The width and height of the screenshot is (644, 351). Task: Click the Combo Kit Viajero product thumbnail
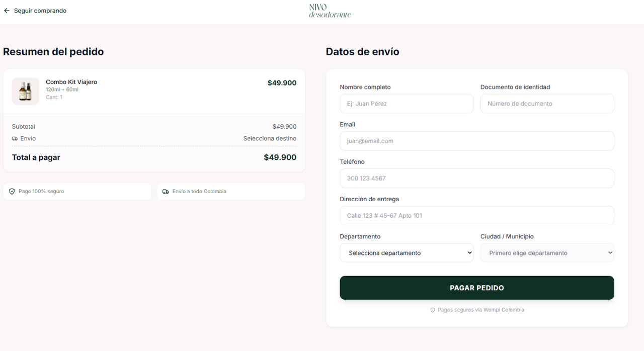[25, 91]
